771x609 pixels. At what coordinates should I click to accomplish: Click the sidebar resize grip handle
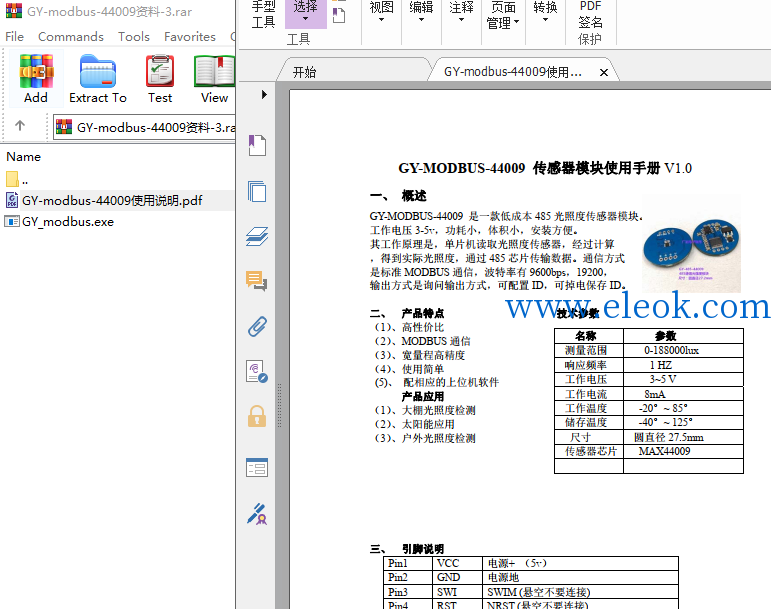click(279, 405)
